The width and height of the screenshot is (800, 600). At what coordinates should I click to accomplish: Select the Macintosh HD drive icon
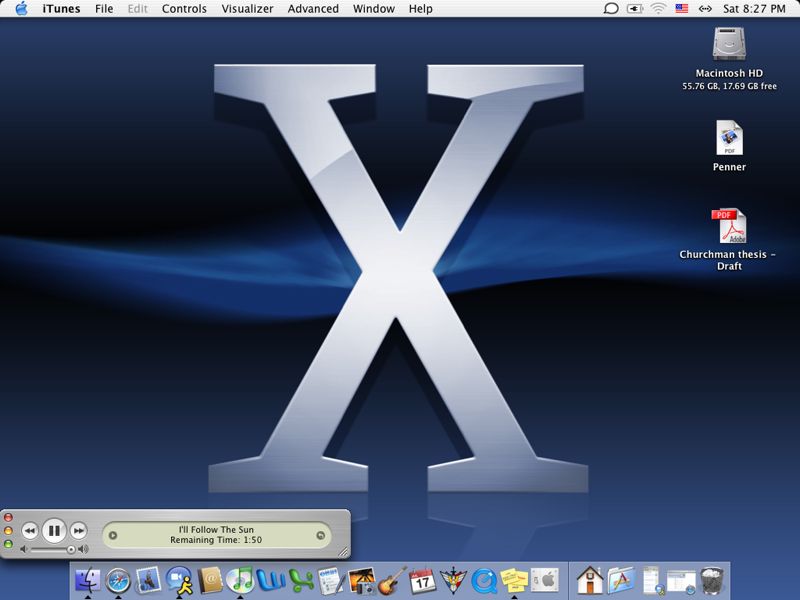[x=730, y=44]
